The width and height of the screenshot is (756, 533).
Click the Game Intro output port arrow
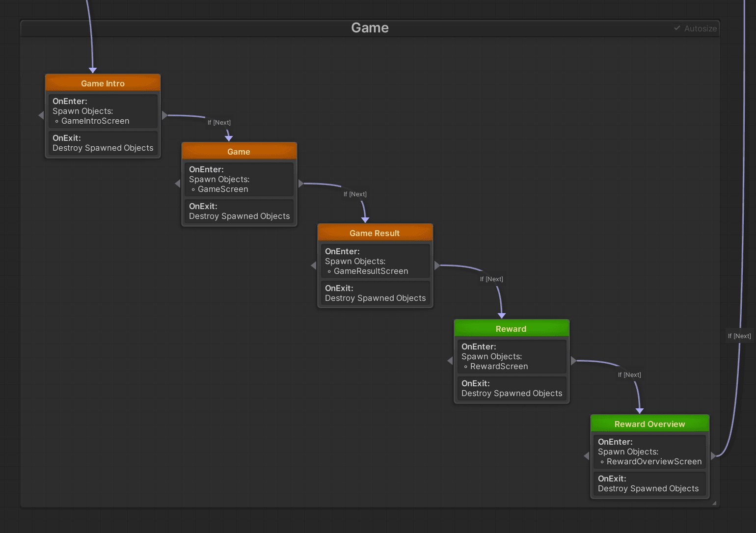click(164, 115)
